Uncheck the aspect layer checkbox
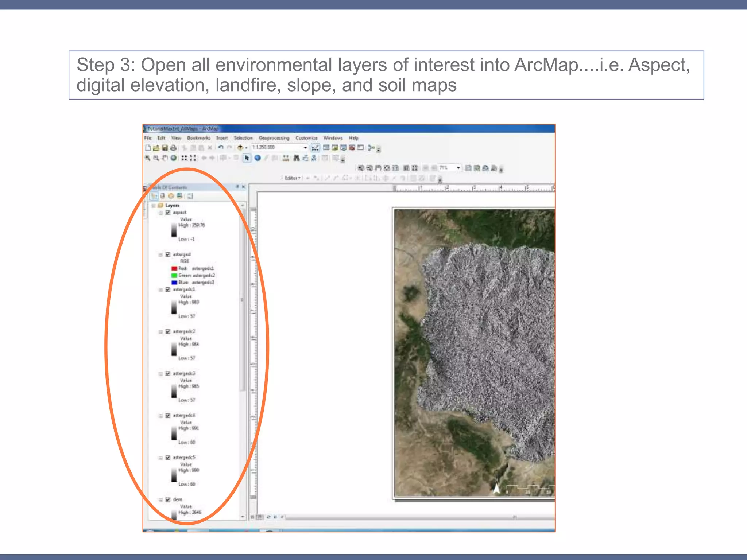 point(168,213)
